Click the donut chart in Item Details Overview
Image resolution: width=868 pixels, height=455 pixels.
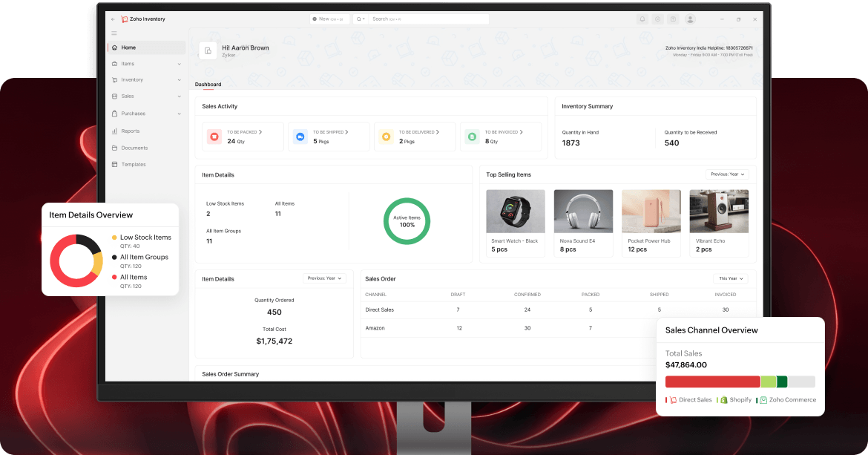pyautogui.click(x=76, y=261)
